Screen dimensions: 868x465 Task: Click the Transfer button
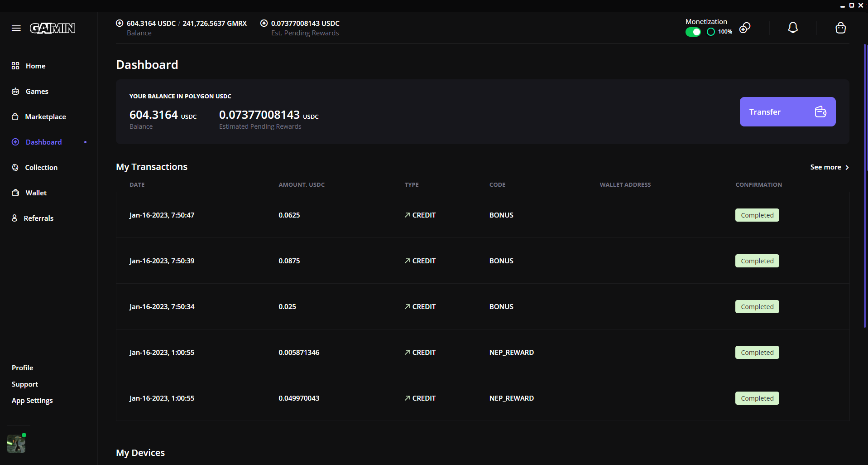(x=787, y=111)
